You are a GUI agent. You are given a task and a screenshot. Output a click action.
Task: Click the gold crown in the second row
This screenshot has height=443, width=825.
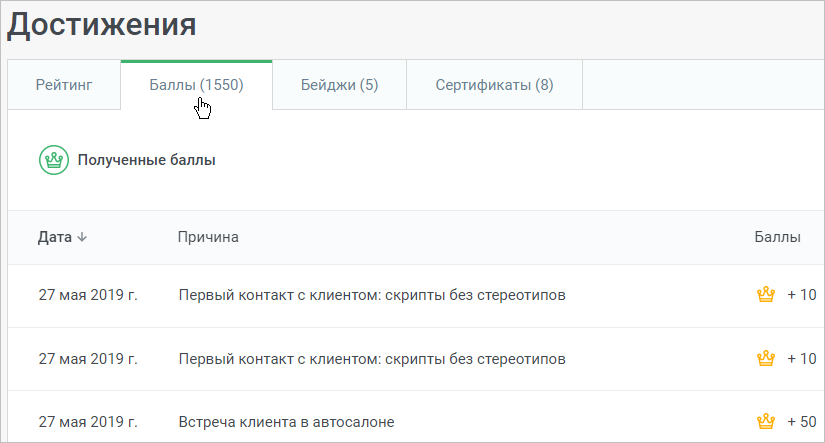[x=766, y=358]
